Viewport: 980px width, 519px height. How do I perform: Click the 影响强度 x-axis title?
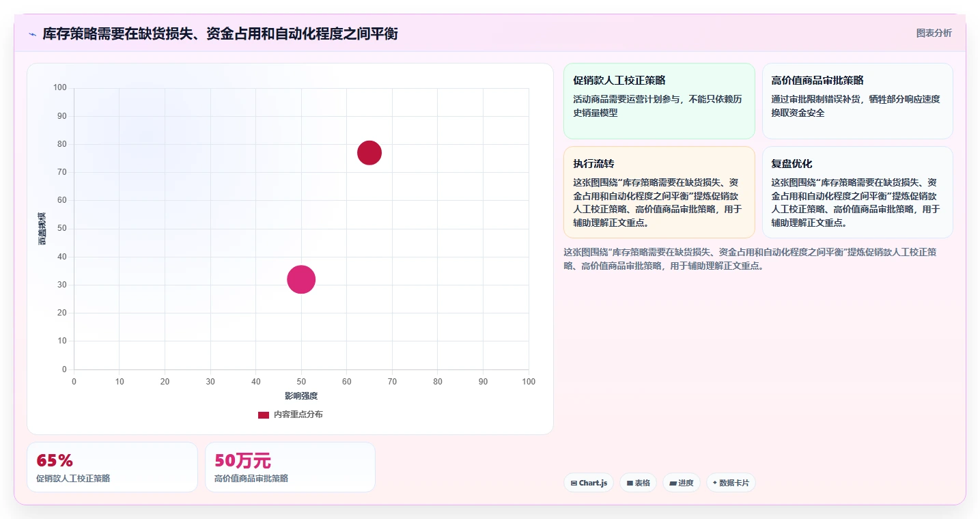coord(301,396)
